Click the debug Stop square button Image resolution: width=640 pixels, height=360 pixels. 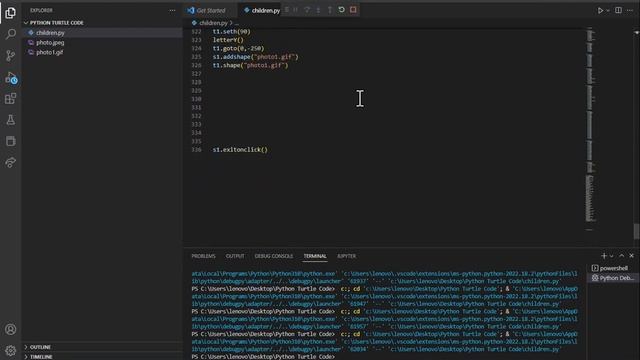coord(353,9)
